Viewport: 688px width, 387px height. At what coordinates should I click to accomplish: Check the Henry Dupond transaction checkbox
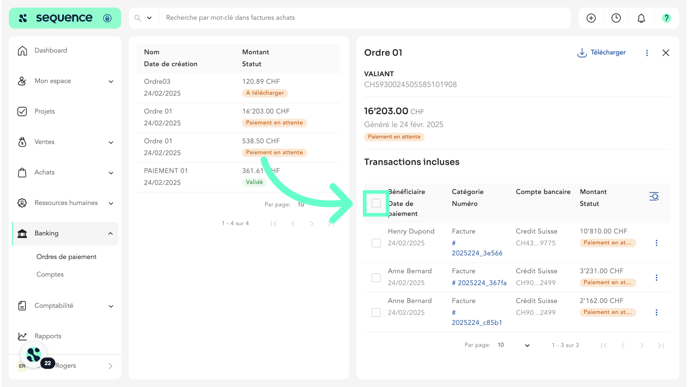point(376,243)
